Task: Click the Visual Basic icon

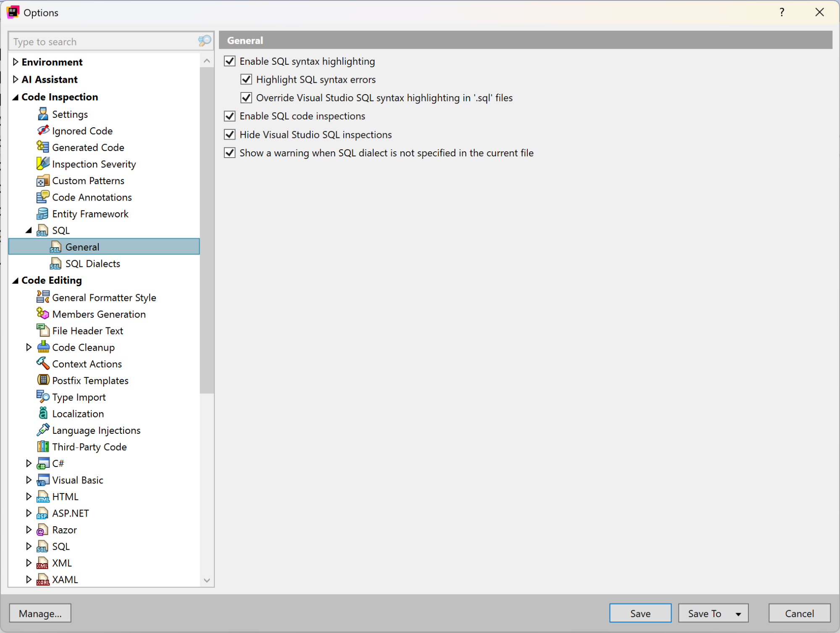Action: (43, 480)
